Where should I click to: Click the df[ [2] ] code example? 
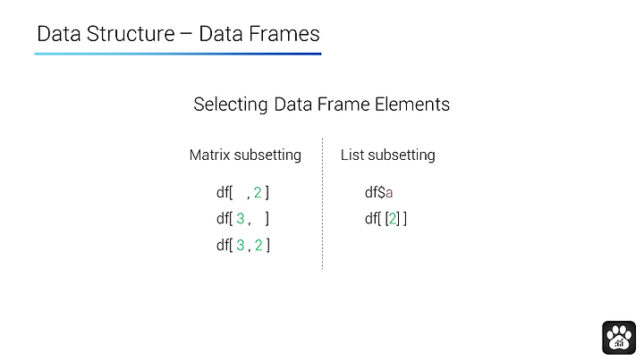pyautogui.click(x=386, y=218)
